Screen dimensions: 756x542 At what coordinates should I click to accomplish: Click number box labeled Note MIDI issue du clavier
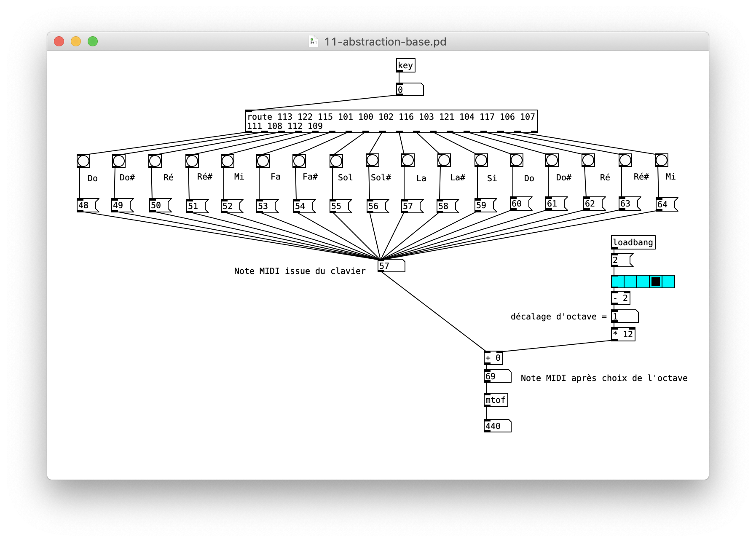pyautogui.click(x=391, y=266)
